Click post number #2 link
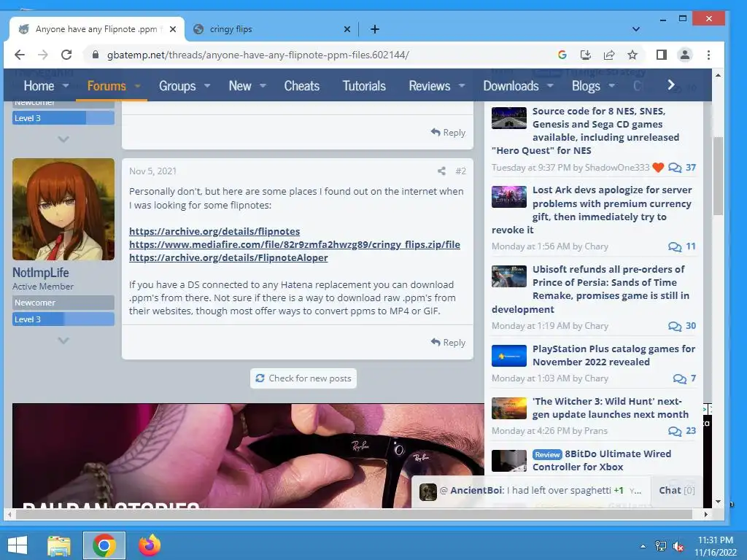 click(461, 171)
